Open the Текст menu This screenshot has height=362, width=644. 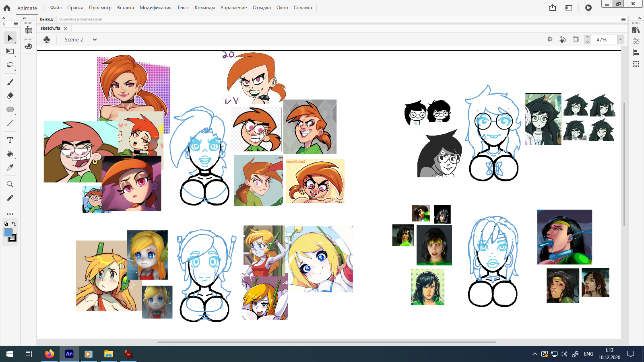click(183, 8)
